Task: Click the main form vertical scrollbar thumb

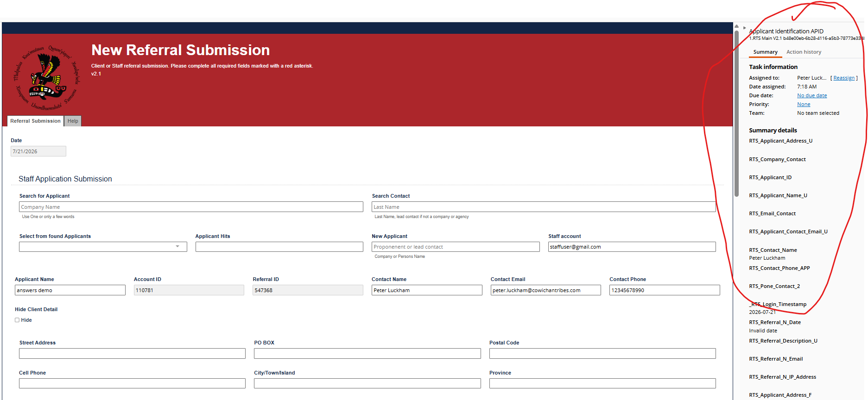Action: tap(736, 113)
